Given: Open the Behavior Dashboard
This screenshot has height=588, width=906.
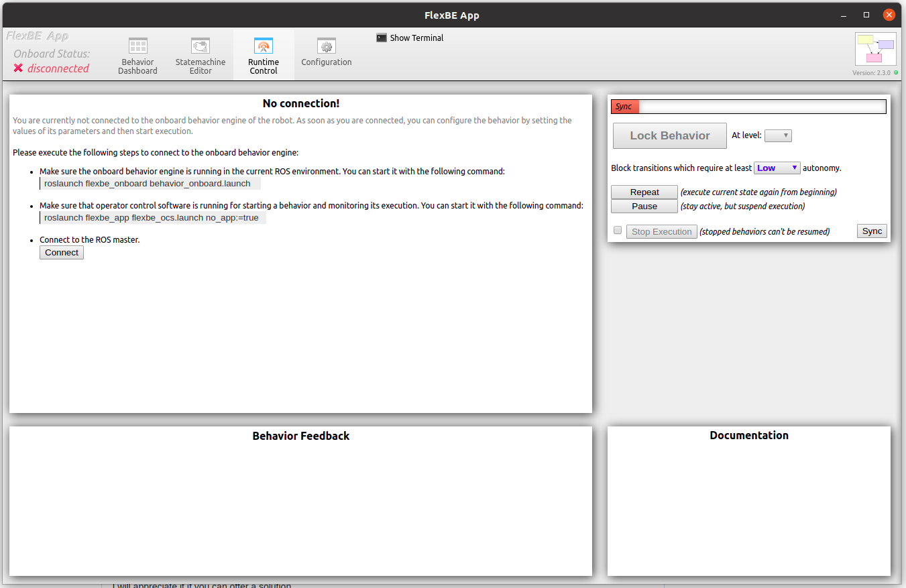Looking at the screenshot, I should pos(137,54).
